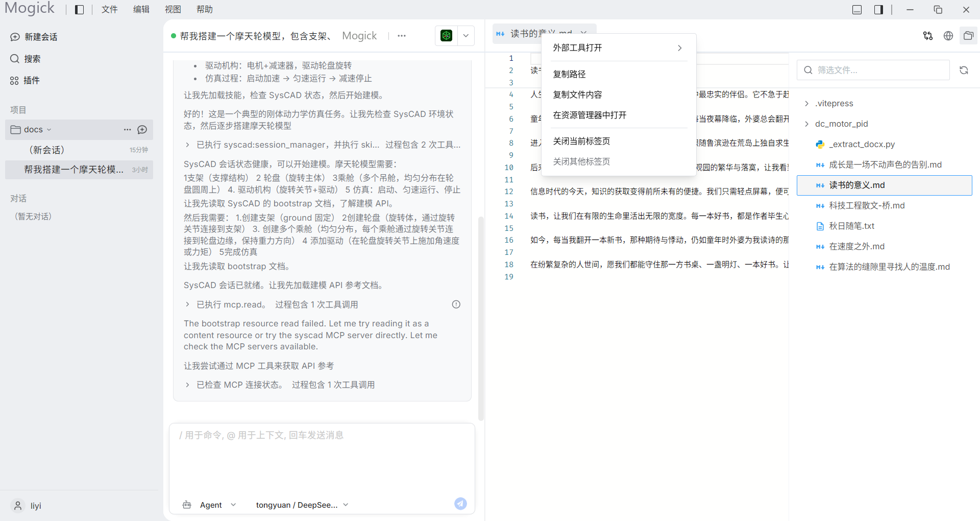Click the new conversation icon
Screen dimensions: 980x521
click(x=15, y=37)
